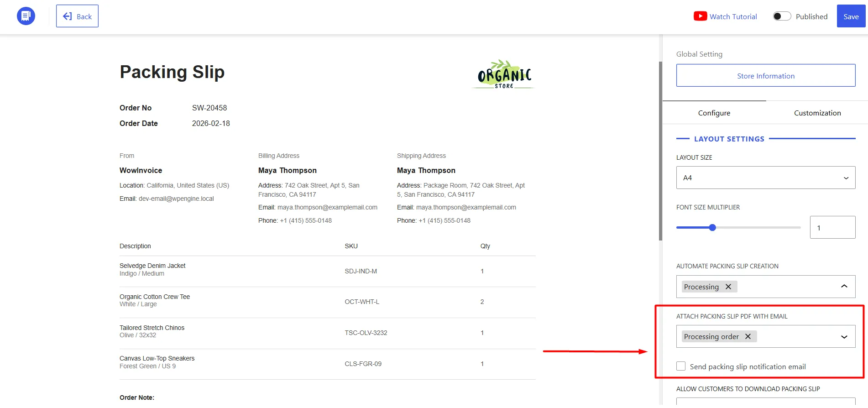Click the order date 2026-02-18
The height and width of the screenshot is (408, 868).
pos(211,123)
